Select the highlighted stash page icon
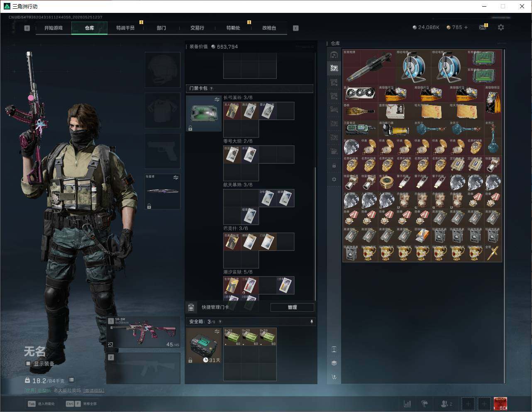 pyautogui.click(x=334, y=68)
